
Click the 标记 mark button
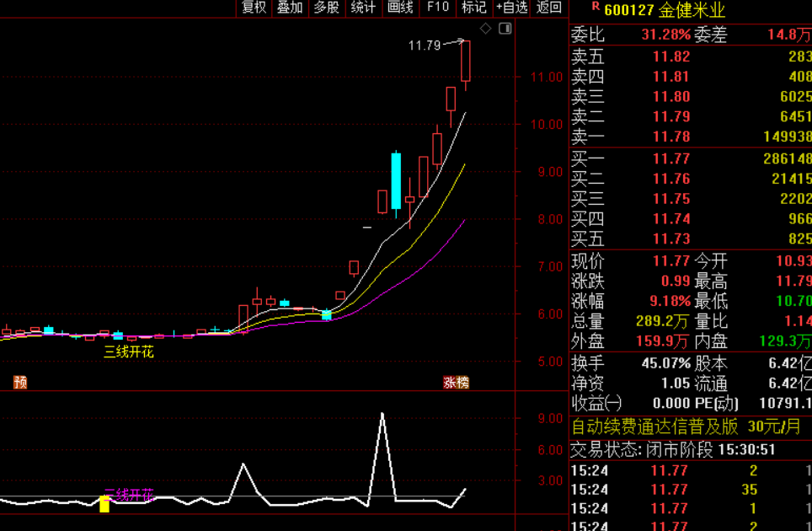pos(474,8)
